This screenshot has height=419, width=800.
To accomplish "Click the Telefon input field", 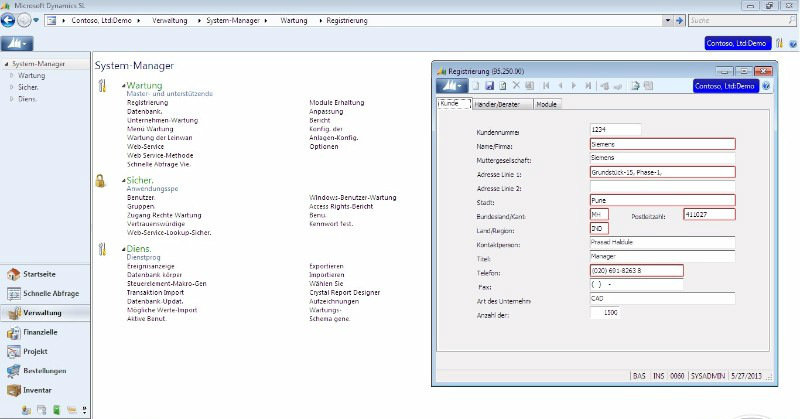I will 635,271.
